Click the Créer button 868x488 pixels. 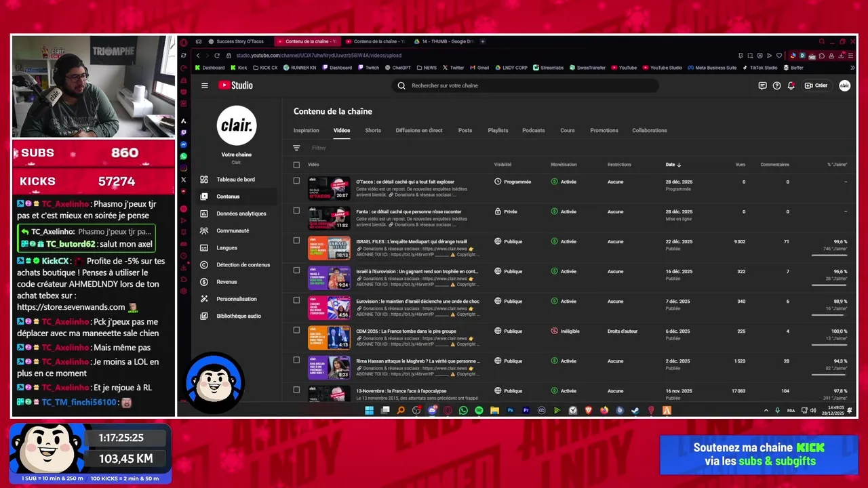coord(816,85)
